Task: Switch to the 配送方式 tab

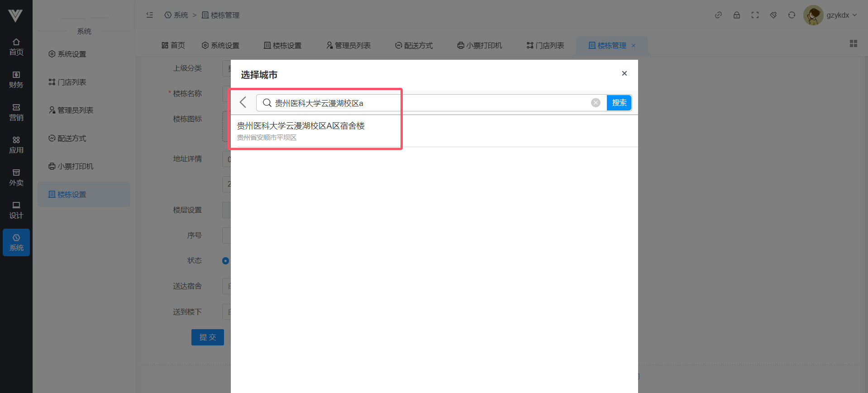Action: coord(414,45)
